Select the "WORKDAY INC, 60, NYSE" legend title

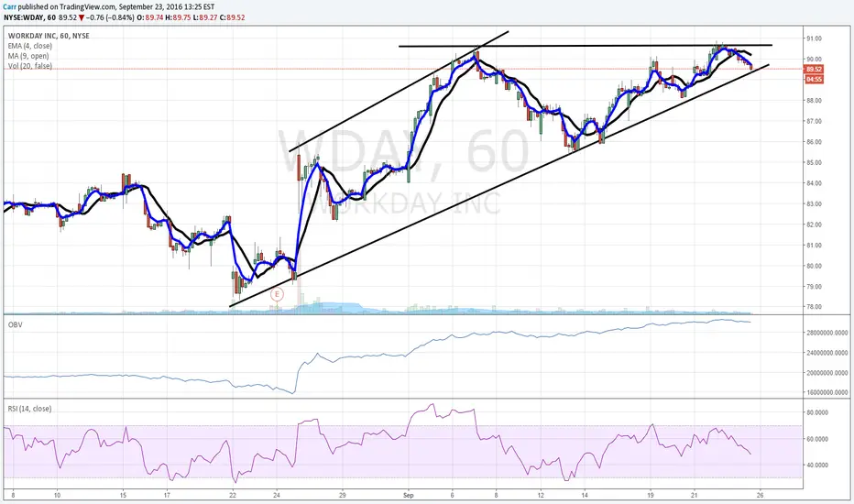pyautogui.click(x=49, y=36)
